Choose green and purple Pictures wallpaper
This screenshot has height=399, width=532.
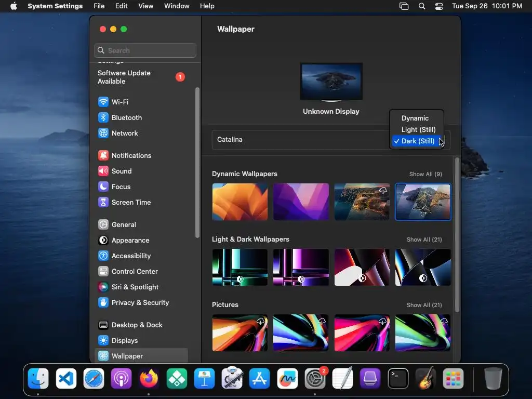click(423, 333)
